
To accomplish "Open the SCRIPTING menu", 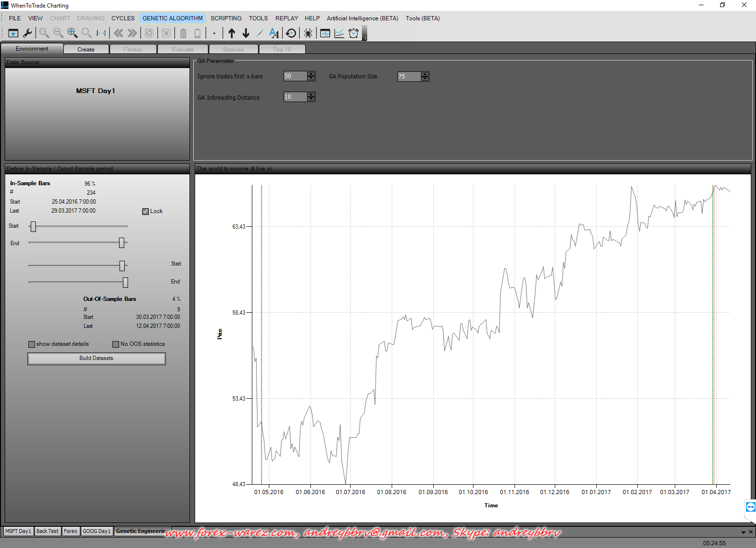I will pos(226,18).
